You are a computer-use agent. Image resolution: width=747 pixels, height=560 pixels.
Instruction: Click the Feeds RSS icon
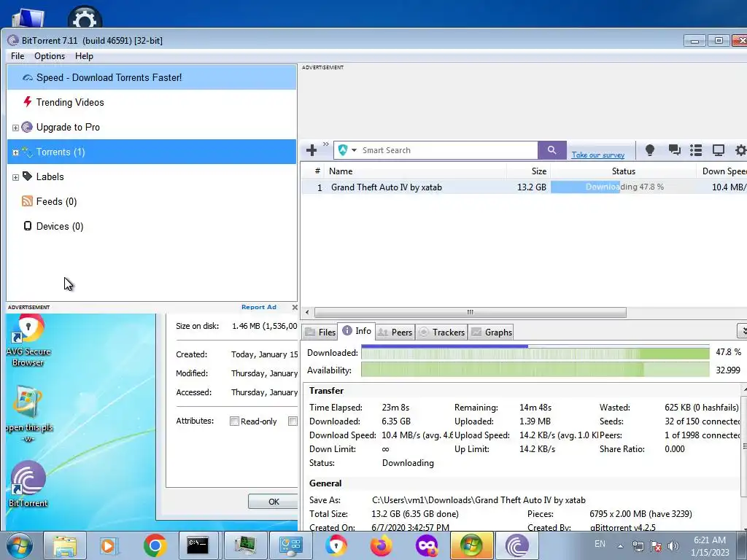(27, 201)
